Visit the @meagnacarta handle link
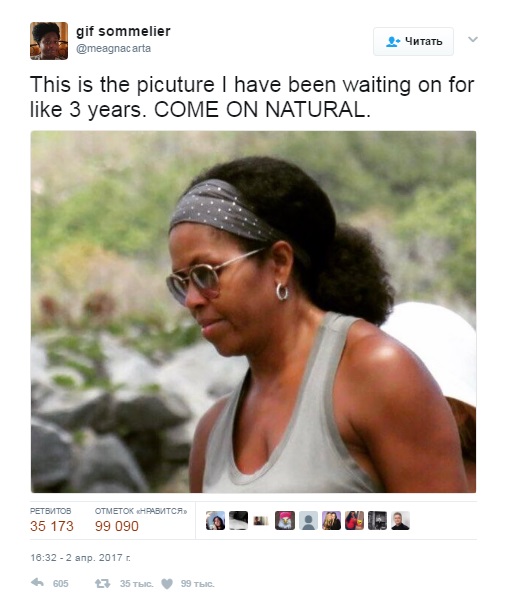The width and height of the screenshot is (507, 592). click(113, 48)
